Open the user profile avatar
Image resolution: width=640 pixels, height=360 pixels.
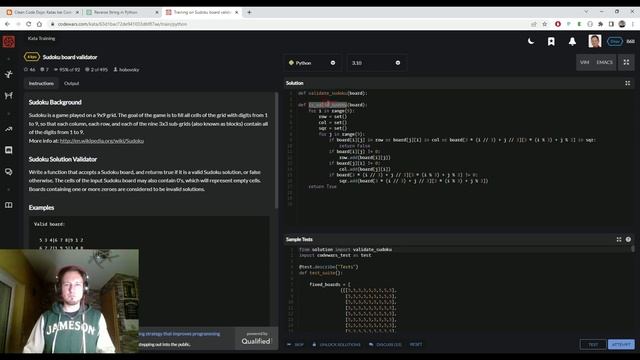pos(595,41)
